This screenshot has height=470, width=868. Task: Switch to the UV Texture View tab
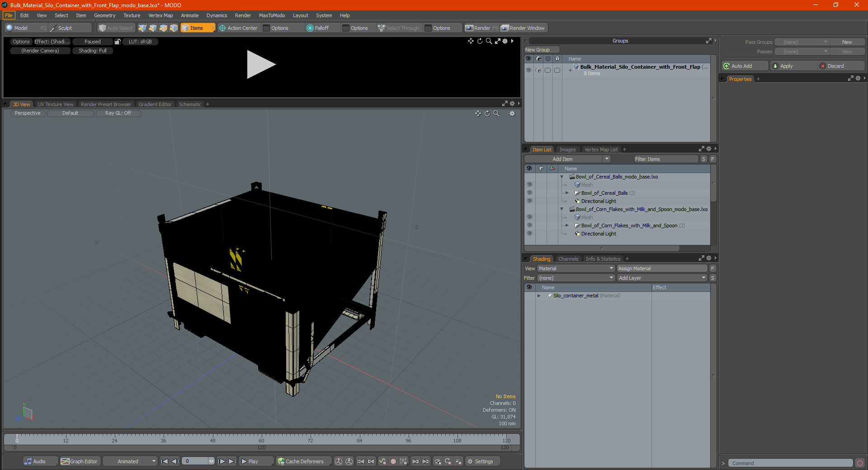pyautogui.click(x=55, y=104)
